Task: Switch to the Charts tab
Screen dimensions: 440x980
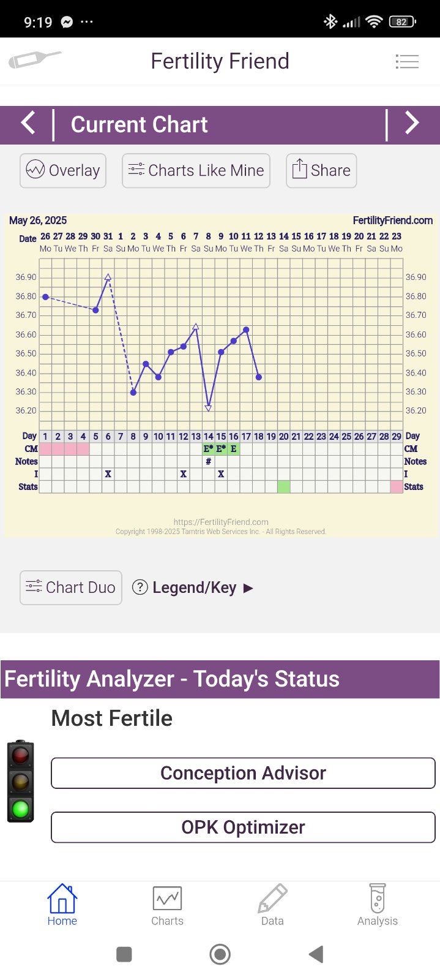Action: (x=167, y=905)
